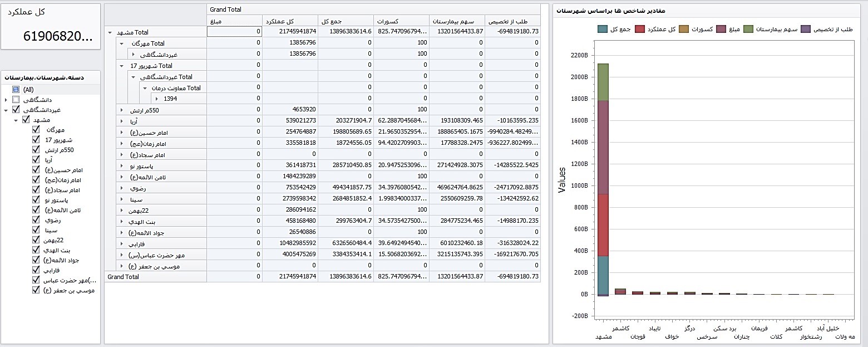
Task: Expand the دانشگاهی tree node arrow
Action: (x=6, y=100)
